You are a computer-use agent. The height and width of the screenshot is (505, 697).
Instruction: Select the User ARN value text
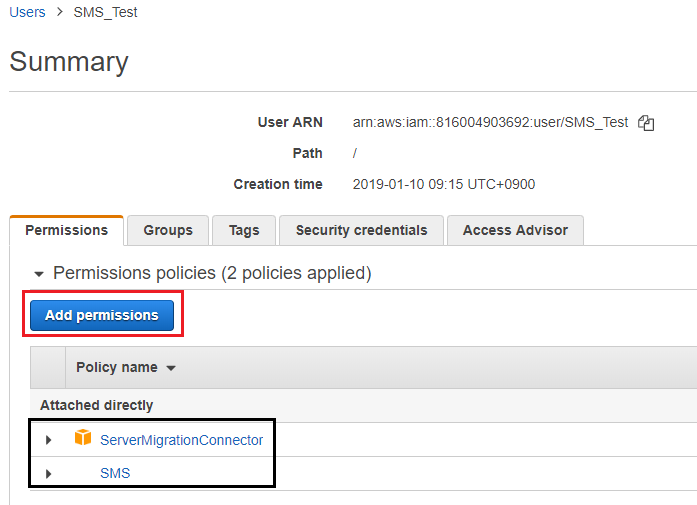pyautogui.click(x=490, y=122)
